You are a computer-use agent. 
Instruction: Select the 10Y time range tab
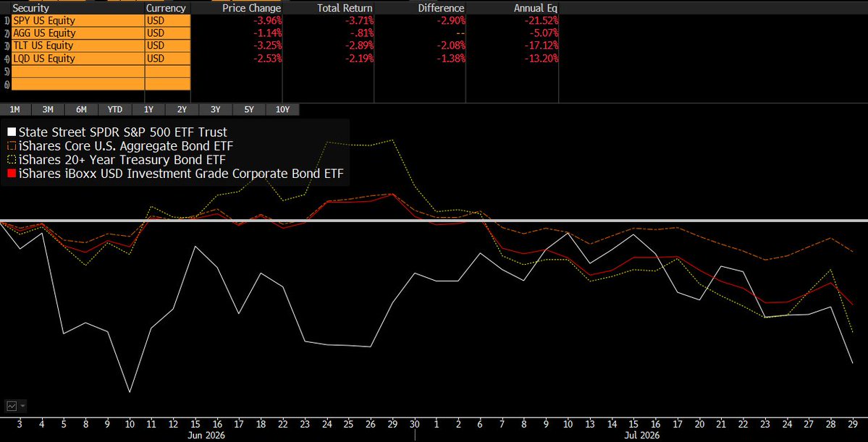(x=282, y=109)
